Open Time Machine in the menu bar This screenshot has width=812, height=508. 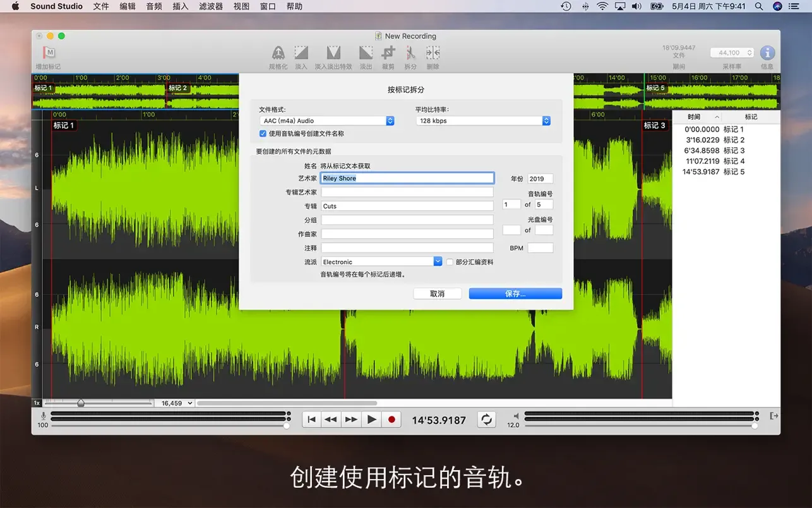click(566, 6)
